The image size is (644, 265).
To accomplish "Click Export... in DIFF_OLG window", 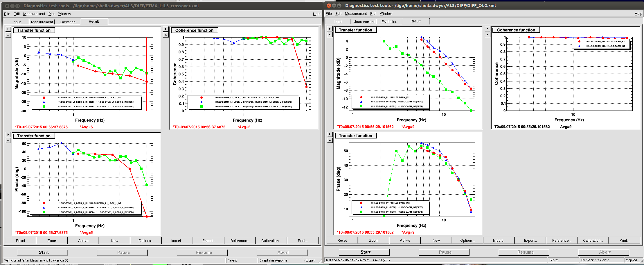I will coord(530,240).
